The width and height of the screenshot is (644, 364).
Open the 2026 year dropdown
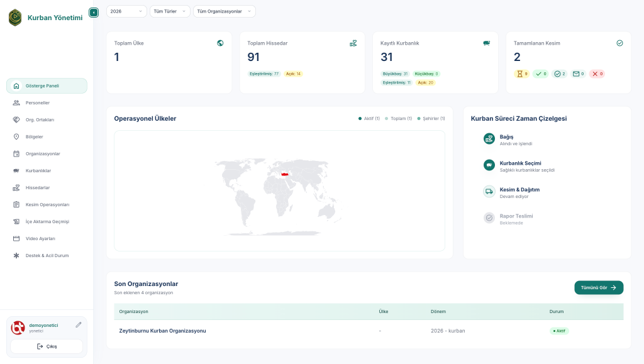pos(126,11)
